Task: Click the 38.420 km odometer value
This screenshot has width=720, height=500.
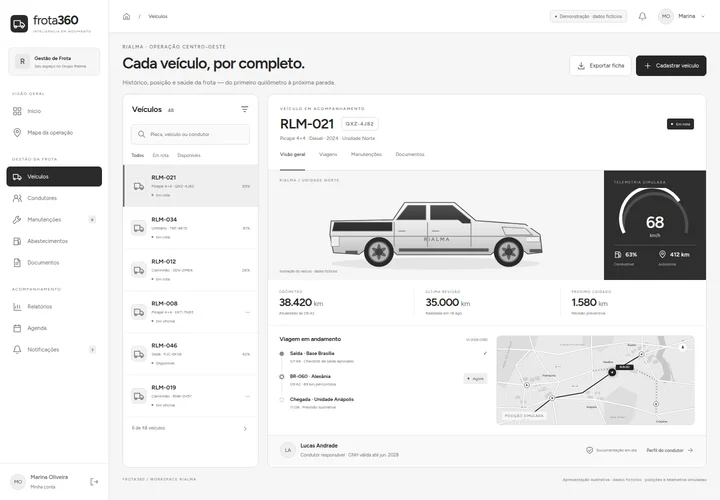Action: (301, 303)
